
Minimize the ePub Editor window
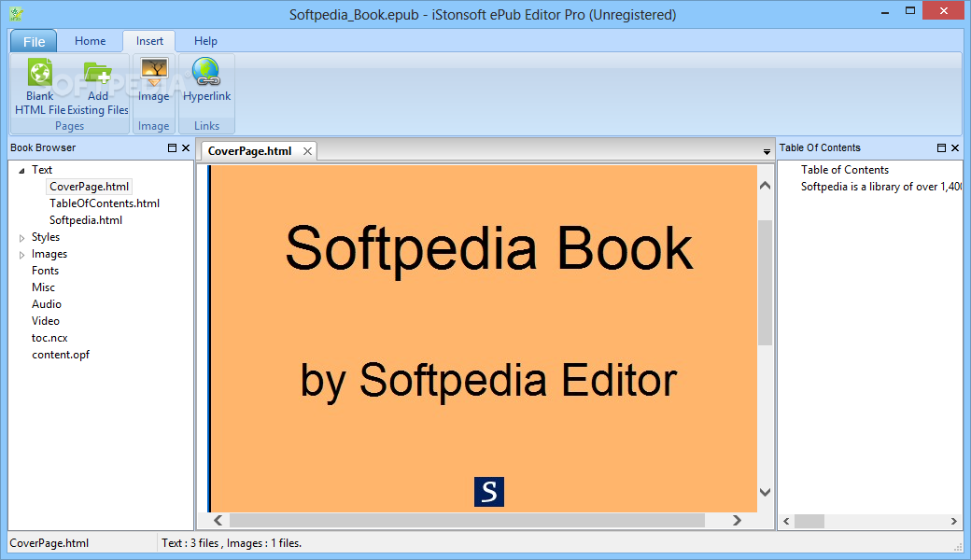[x=885, y=12]
